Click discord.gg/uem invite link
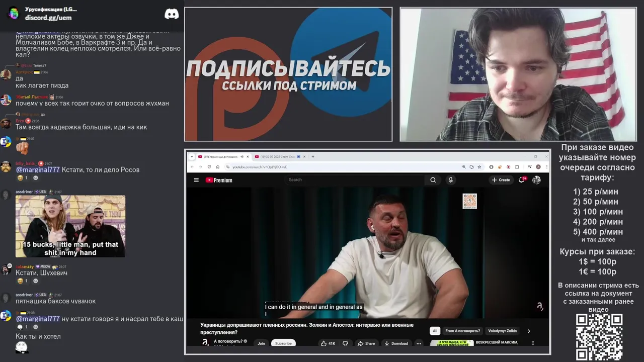This screenshot has height=362, width=644. 48,18
